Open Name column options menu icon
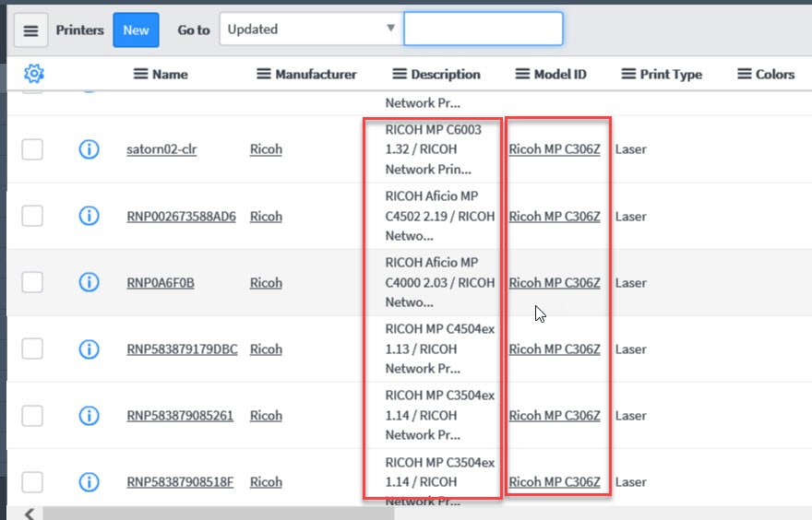This screenshot has width=812, height=520. [140, 74]
